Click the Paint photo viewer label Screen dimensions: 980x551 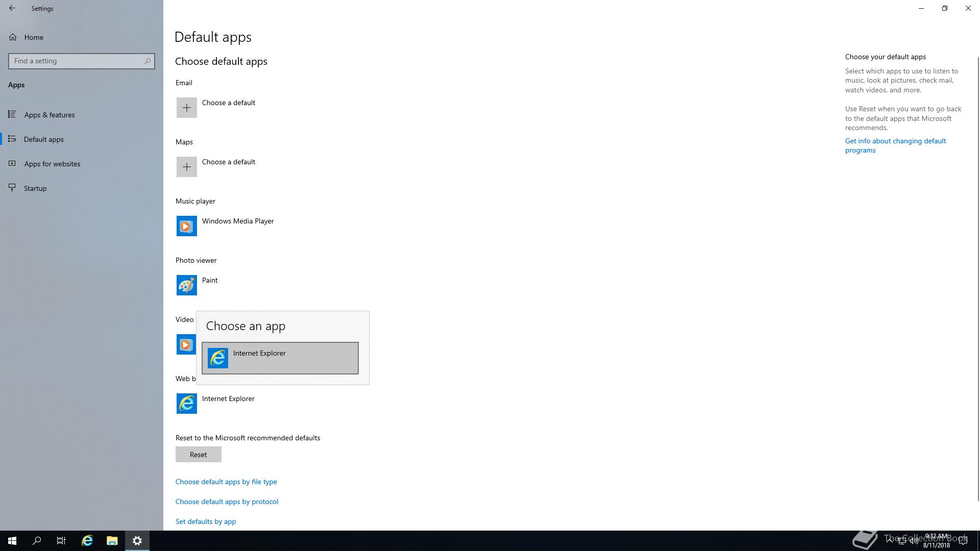coord(210,280)
